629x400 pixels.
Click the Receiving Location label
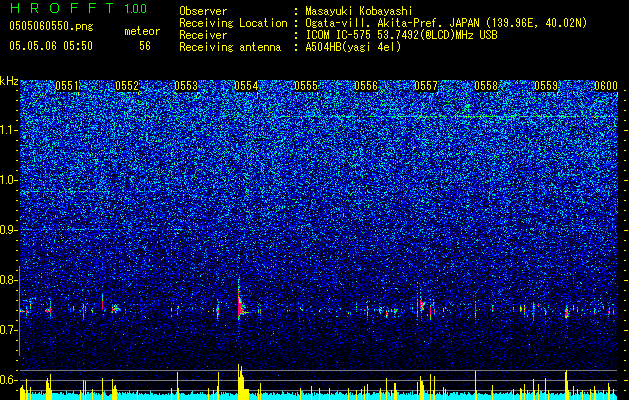[x=233, y=23]
